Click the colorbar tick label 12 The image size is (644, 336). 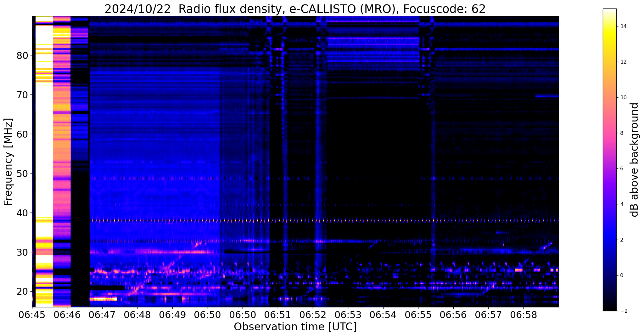[623, 62]
